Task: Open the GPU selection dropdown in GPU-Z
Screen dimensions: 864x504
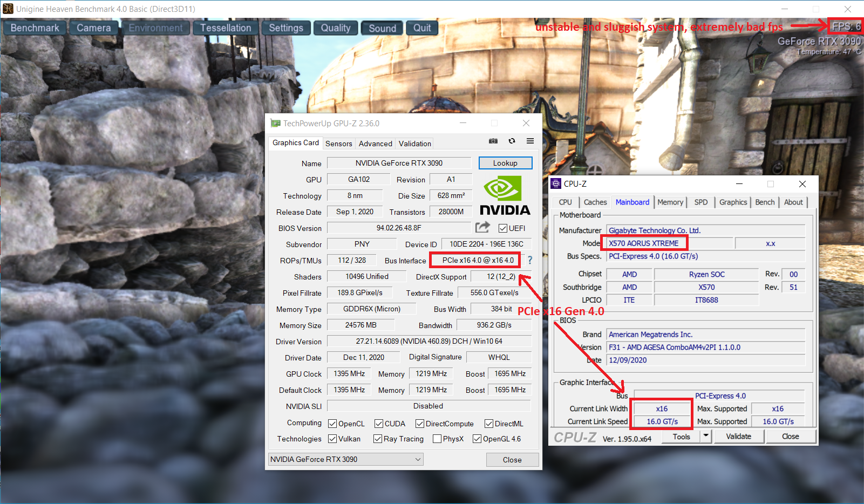Action: pos(346,459)
